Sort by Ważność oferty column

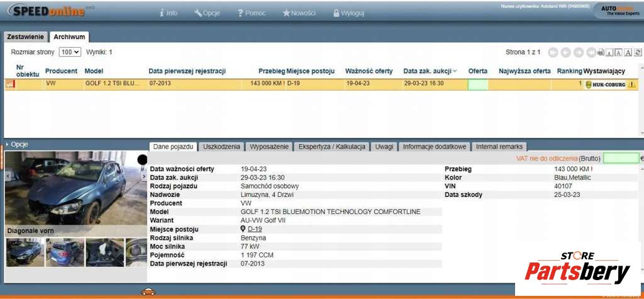pos(369,71)
